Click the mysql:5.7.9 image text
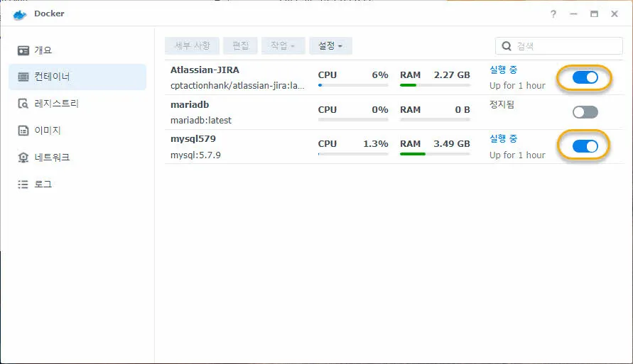 coord(195,155)
